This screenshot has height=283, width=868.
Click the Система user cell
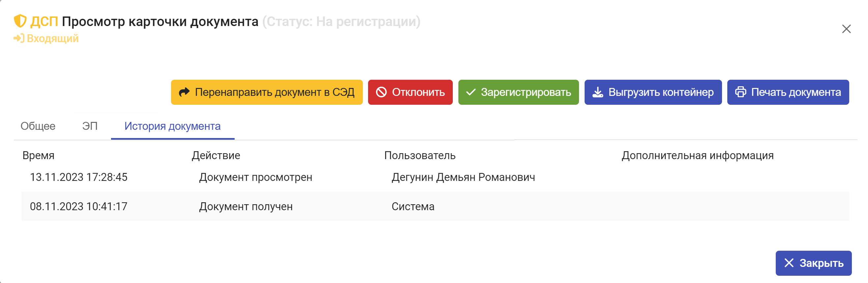click(x=413, y=207)
